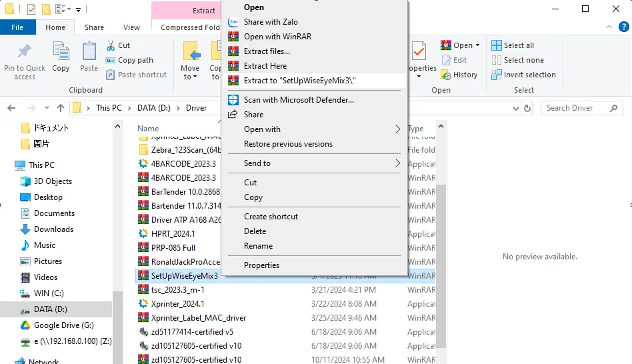Viewport: 632px width, 364px height.
Task: Click the Refresh button beside address bar
Action: [527, 108]
